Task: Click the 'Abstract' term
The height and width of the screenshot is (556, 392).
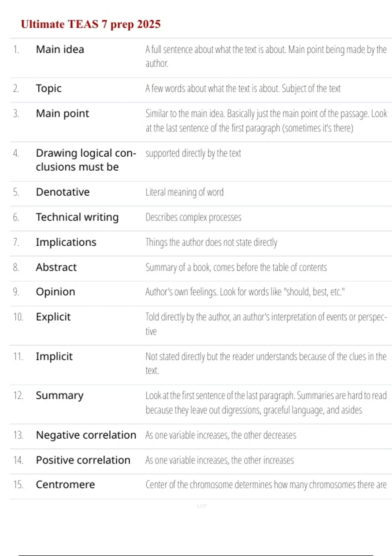Action: (x=56, y=267)
